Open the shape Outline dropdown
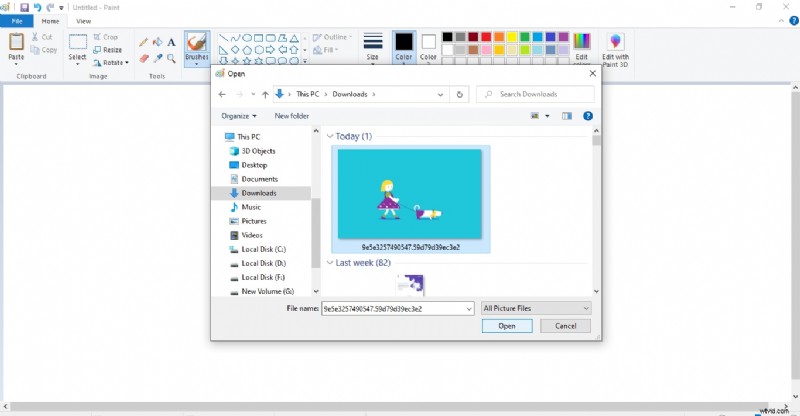The image size is (800, 416). coord(332,37)
